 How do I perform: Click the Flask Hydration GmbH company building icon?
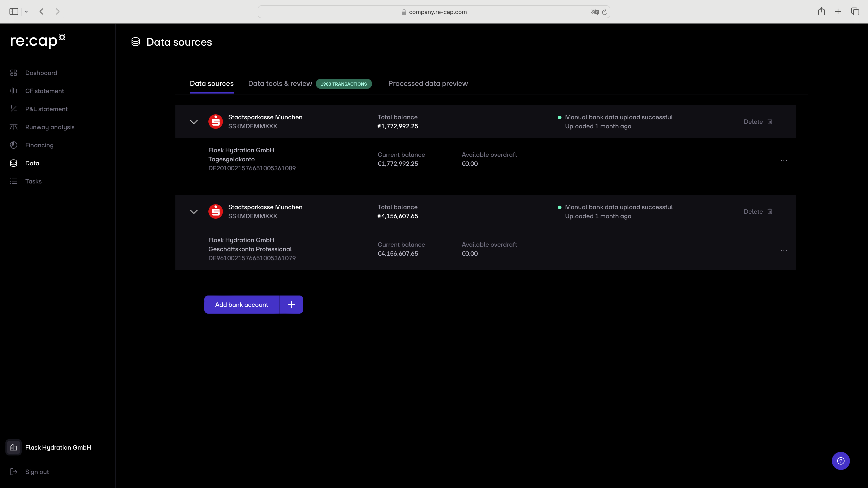pyautogui.click(x=14, y=447)
